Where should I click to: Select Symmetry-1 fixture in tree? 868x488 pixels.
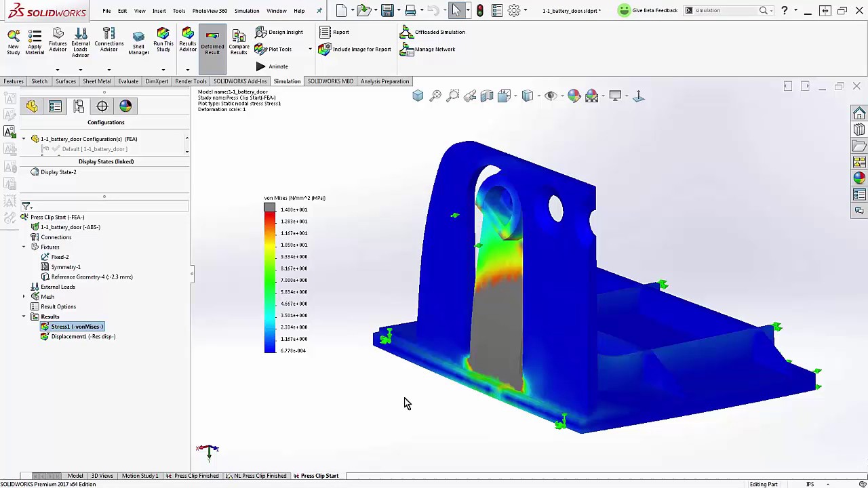[61, 267]
